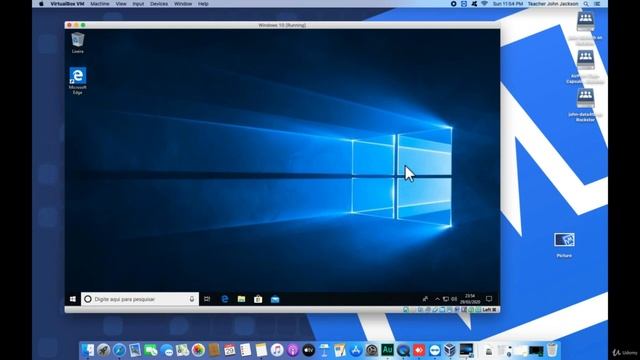Select the Microsoft Edge desktop shortcut

(78, 81)
